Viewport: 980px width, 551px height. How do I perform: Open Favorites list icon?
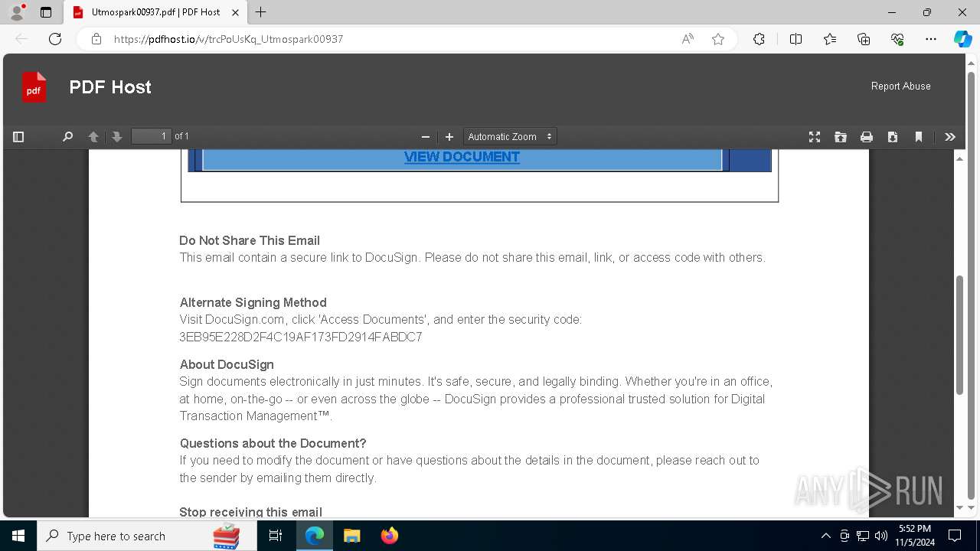830,39
